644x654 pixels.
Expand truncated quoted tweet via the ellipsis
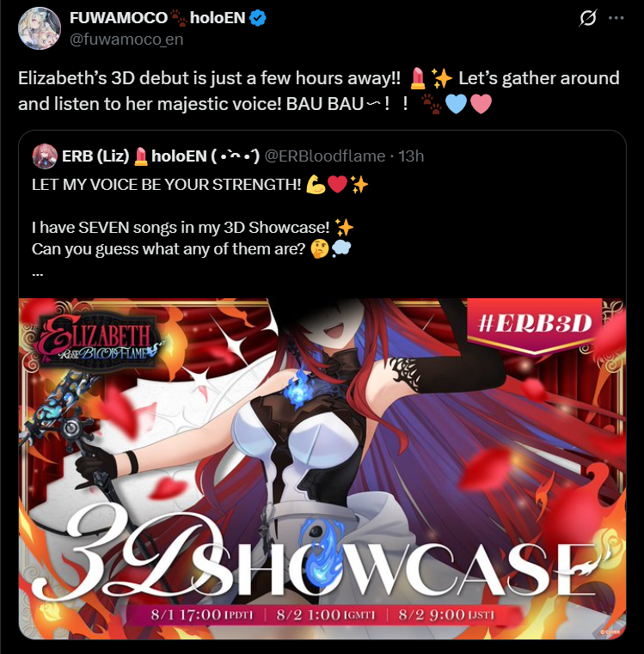click(x=38, y=274)
